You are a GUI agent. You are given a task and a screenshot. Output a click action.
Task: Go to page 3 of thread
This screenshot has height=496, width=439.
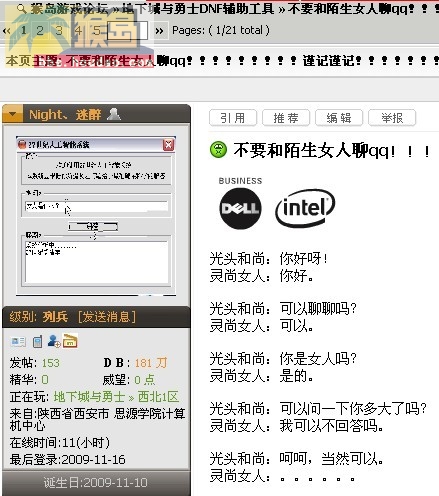pyautogui.click(x=59, y=31)
